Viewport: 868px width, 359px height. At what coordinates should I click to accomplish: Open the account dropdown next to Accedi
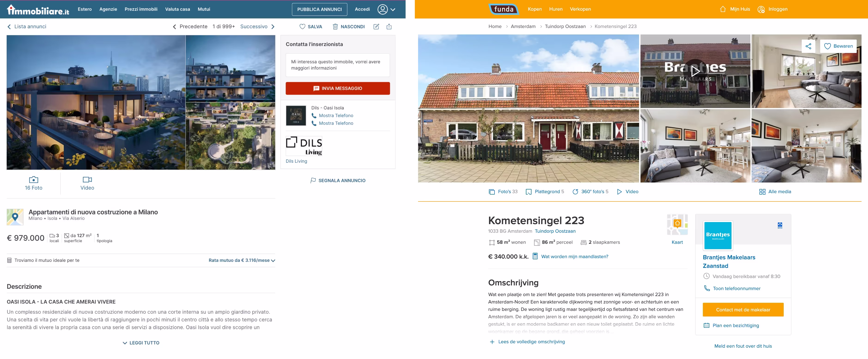(386, 9)
